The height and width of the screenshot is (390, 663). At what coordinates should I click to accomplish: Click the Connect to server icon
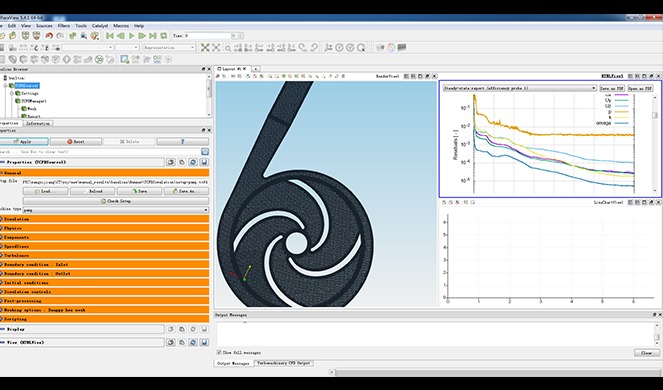25,36
